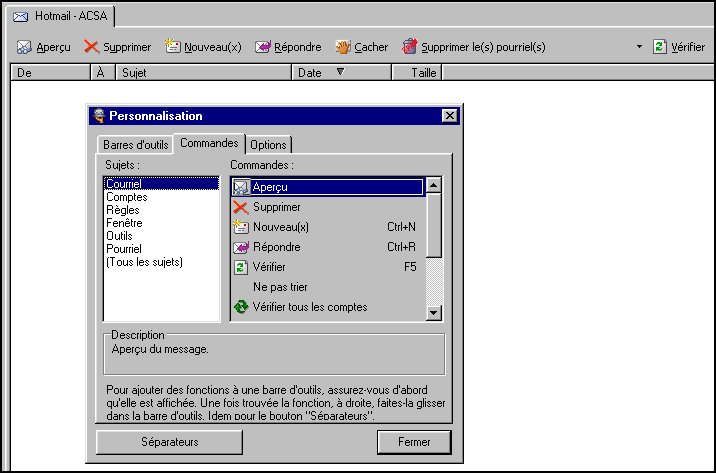Viewport: 716px width, 473px height.
Task: Select Vérifier tous les comptes command
Action: tap(309, 307)
